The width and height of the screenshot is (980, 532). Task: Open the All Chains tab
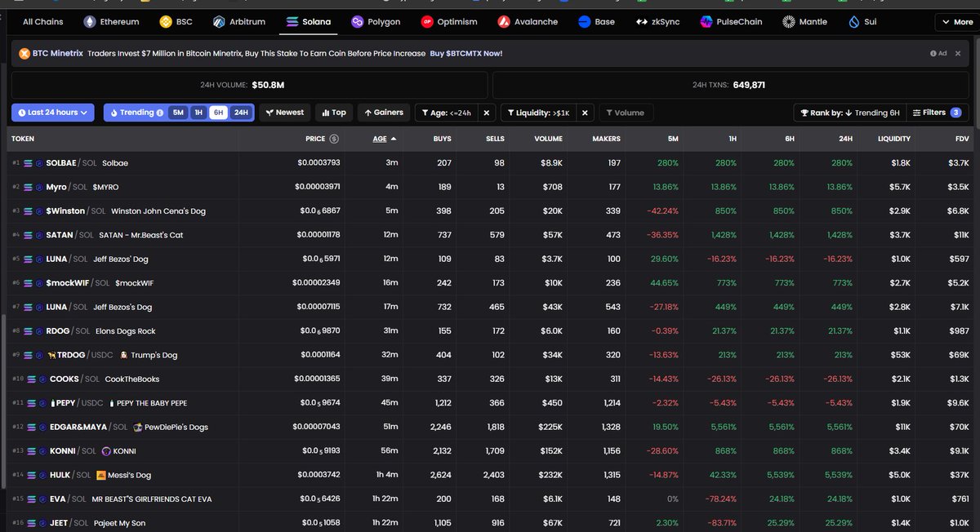42,22
